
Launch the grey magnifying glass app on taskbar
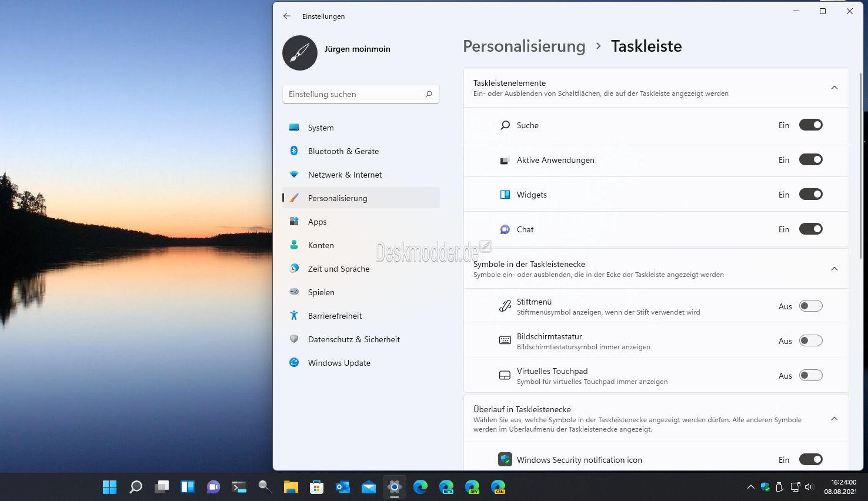coord(265,487)
